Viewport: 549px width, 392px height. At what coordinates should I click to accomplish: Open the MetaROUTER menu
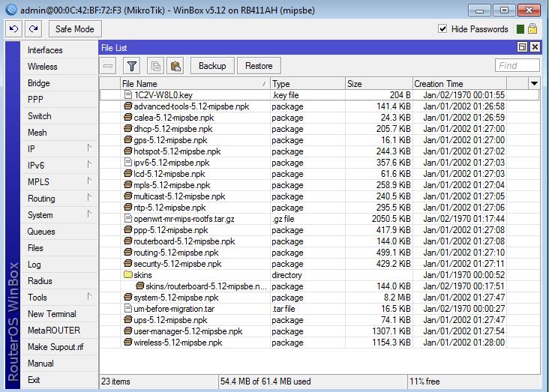pos(59,330)
